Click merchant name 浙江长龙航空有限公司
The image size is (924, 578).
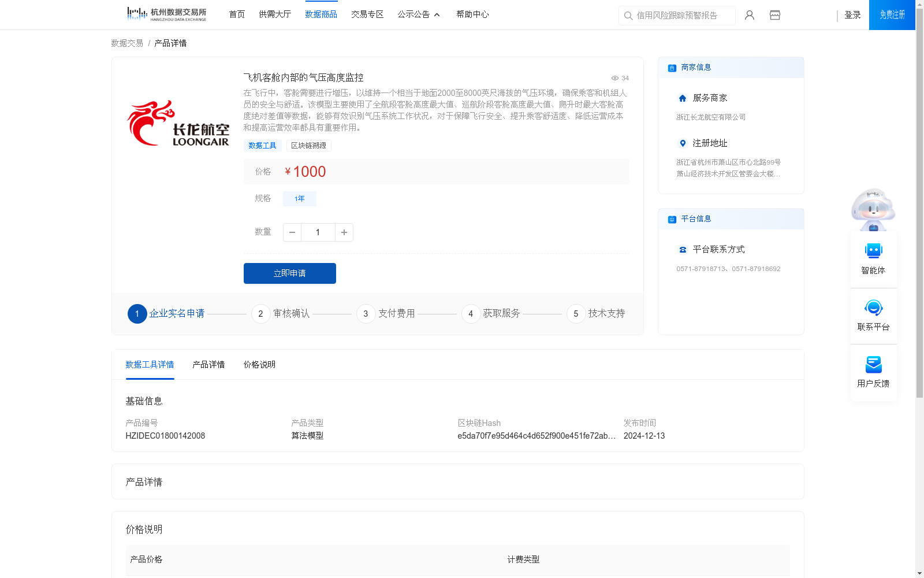pyautogui.click(x=711, y=117)
